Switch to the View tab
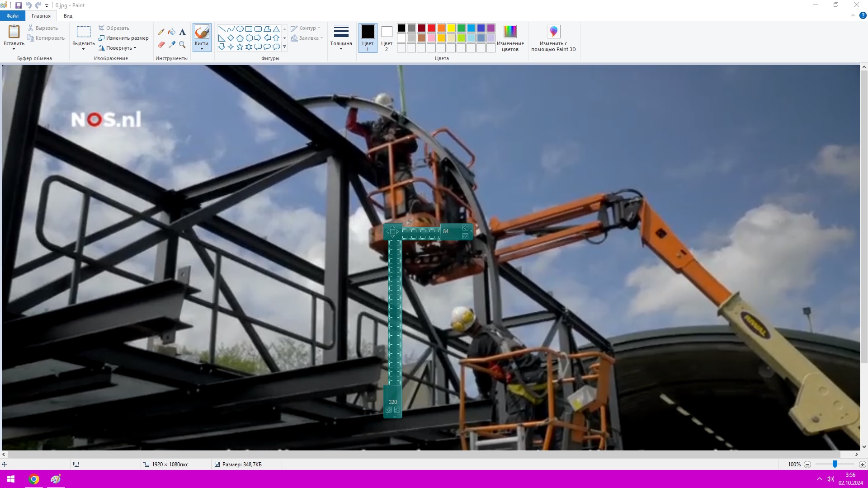 [68, 16]
